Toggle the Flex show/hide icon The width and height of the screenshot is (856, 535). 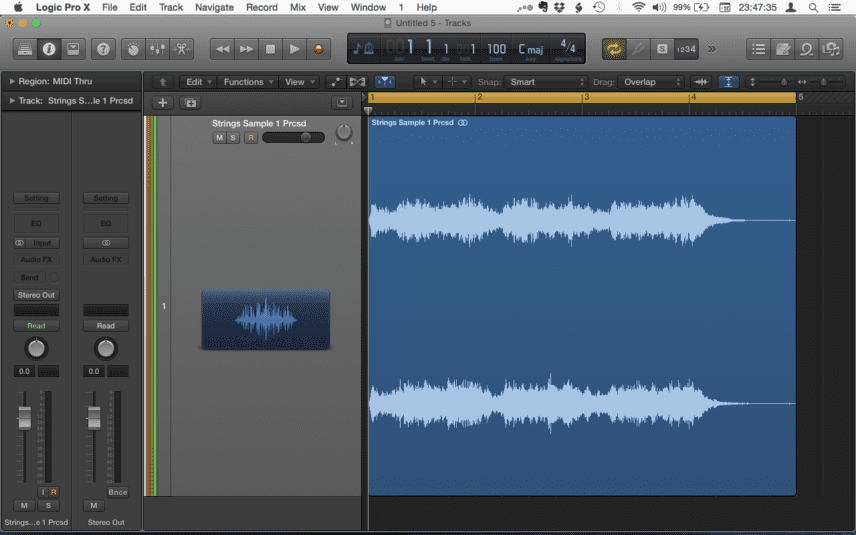[x=357, y=82]
